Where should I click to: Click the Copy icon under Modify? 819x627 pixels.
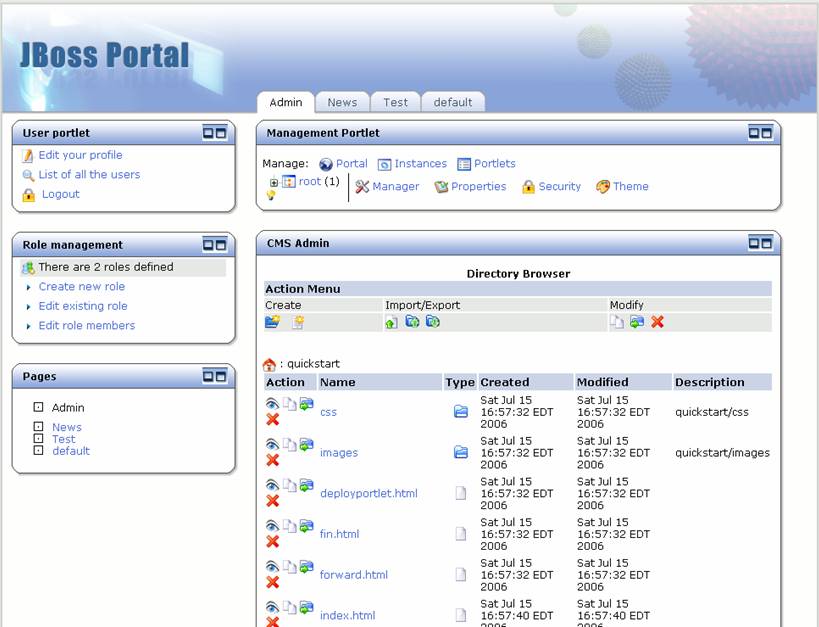pyautogui.click(x=616, y=322)
